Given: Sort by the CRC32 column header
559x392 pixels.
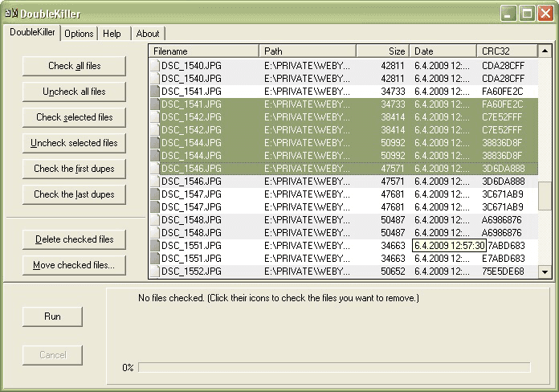Looking at the screenshot, I should point(507,51).
